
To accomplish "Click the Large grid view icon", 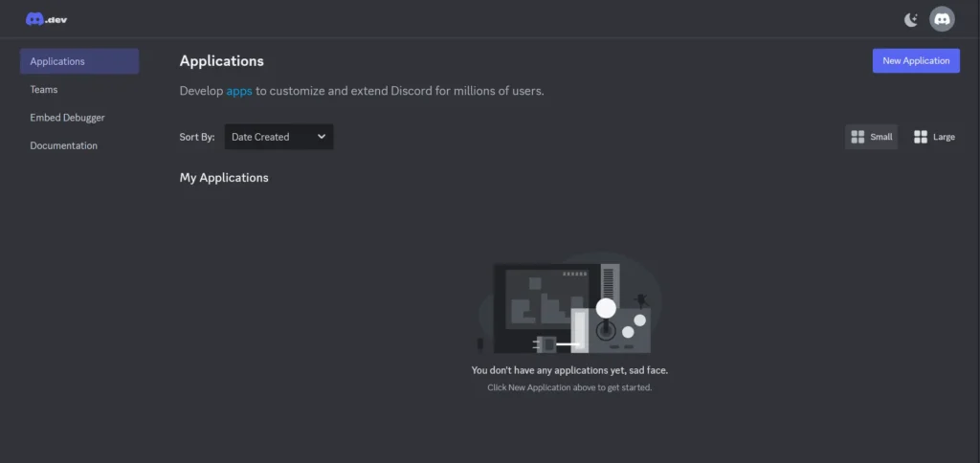I will (x=921, y=137).
